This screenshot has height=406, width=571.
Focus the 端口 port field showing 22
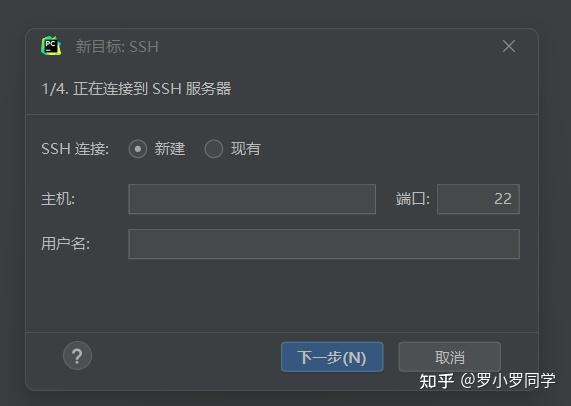tap(478, 199)
